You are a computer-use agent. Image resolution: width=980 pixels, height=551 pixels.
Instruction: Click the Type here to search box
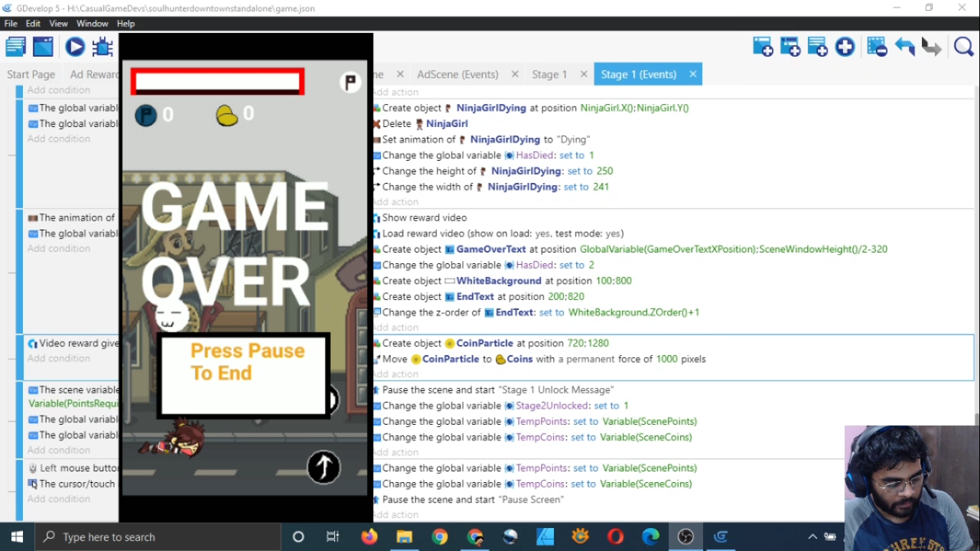coord(158,537)
